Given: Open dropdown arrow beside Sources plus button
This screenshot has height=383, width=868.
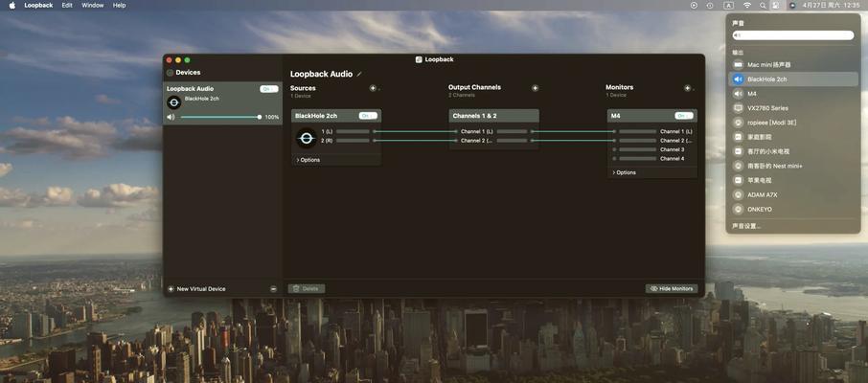Looking at the screenshot, I should (379, 89).
